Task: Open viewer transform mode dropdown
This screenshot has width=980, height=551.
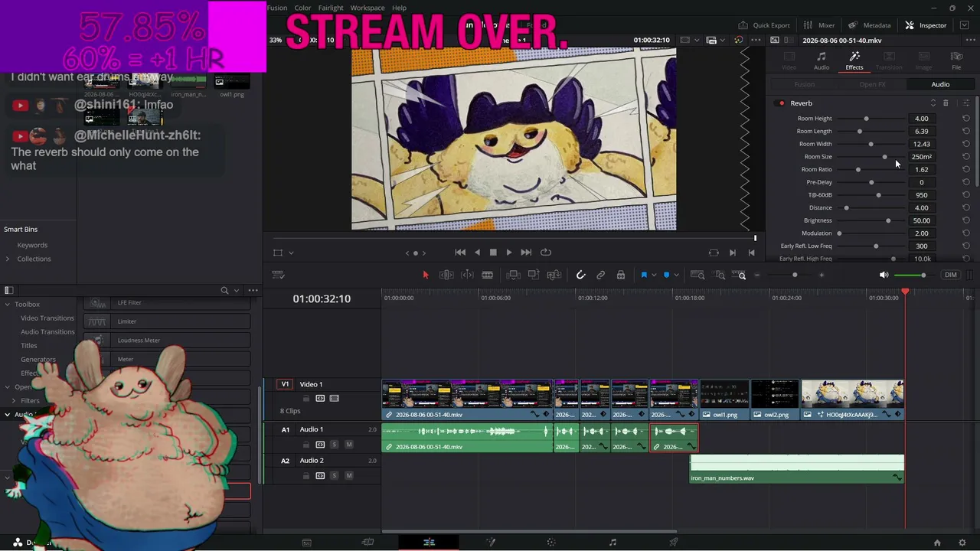Action: coord(291,253)
